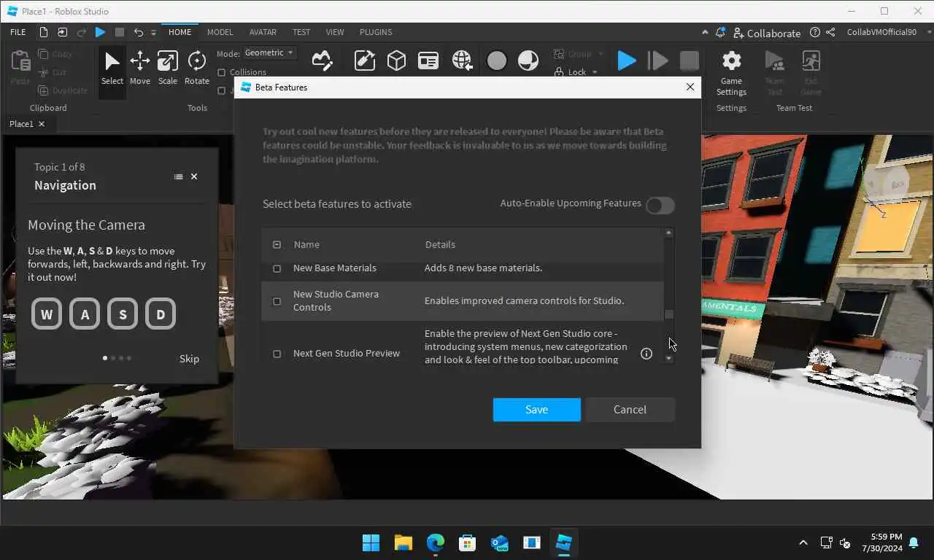Viewport: 934px width, 560px height.
Task: Open the CollabVMOfficial90 account dropdown
Action: pyautogui.click(x=887, y=33)
